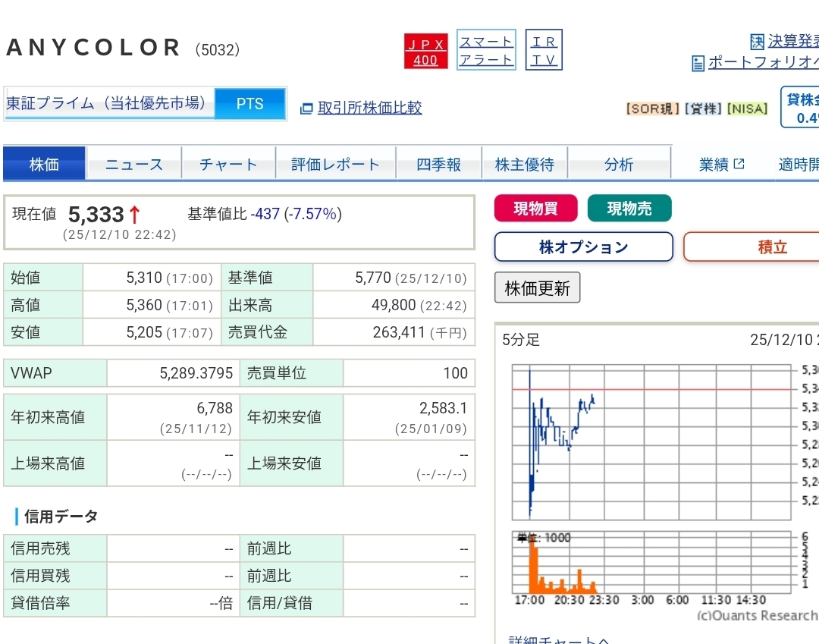Open the IR TV icon link
This screenshot has height=644, width=819.
coord(544,51)
